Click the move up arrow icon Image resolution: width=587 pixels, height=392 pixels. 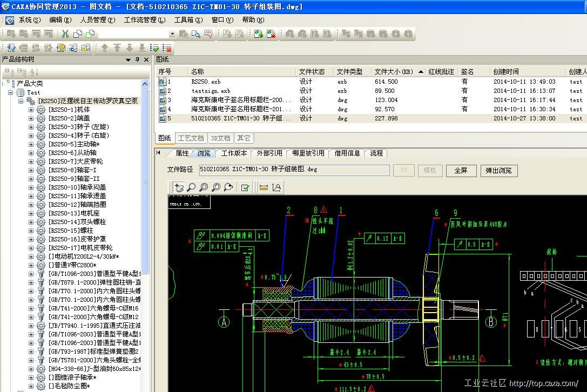105,48
